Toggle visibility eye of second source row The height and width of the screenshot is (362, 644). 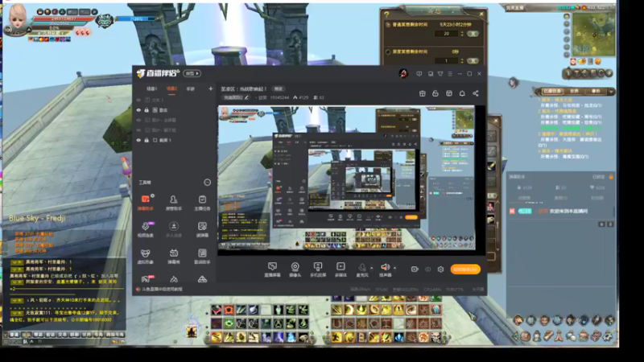point(138,110)
